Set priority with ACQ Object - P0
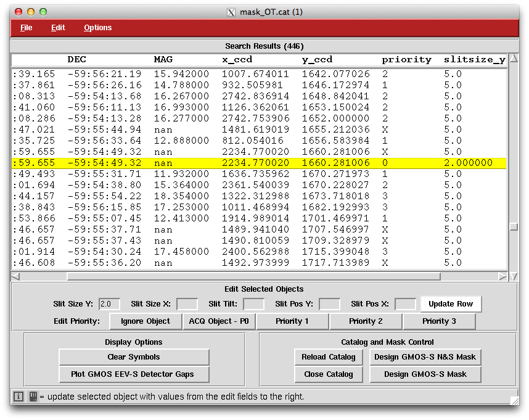This screenshot has height=420, width=529. pyautogui.click(x=219, y=321)
